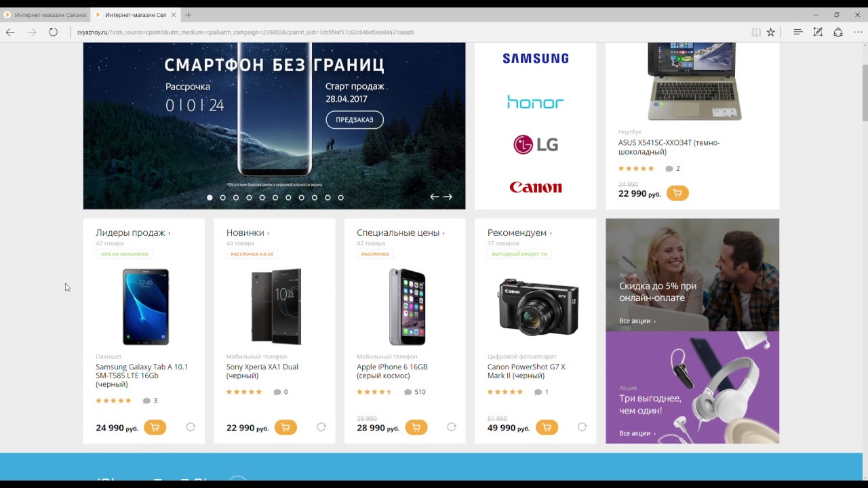Open new browser tab with plus
Viewport: 868px width, 488px height.
click(188, 14)
